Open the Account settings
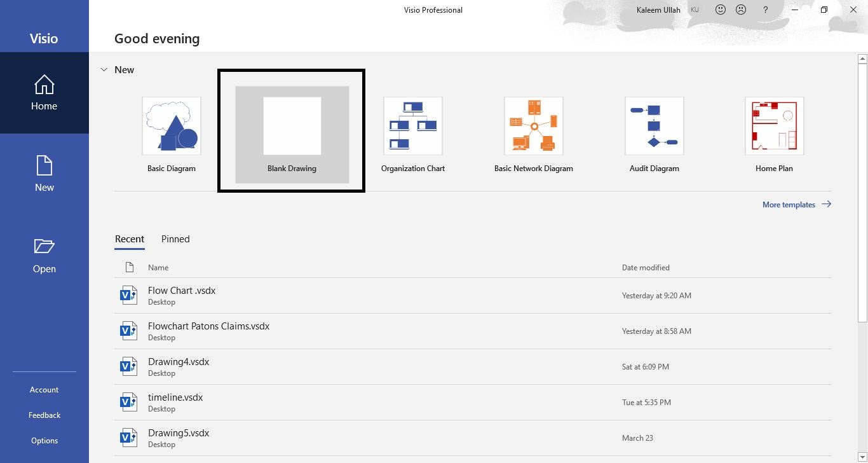 click(44, 389)
